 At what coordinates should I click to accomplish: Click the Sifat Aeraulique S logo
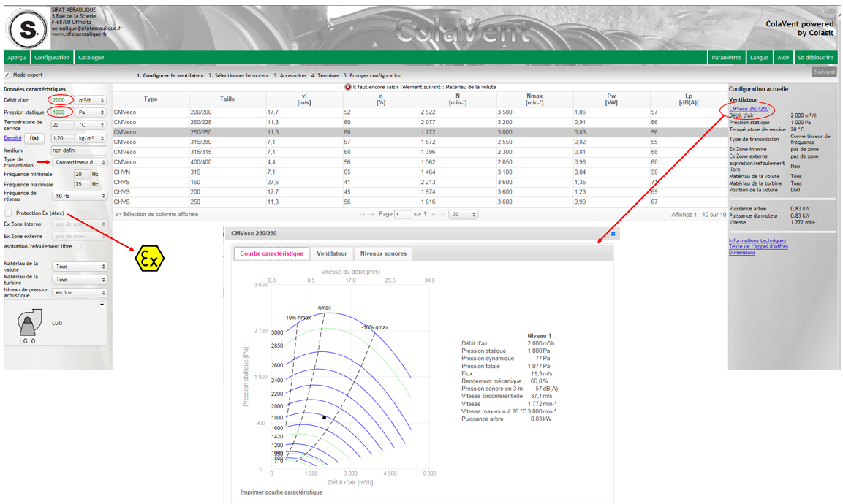tap(29, 30)
